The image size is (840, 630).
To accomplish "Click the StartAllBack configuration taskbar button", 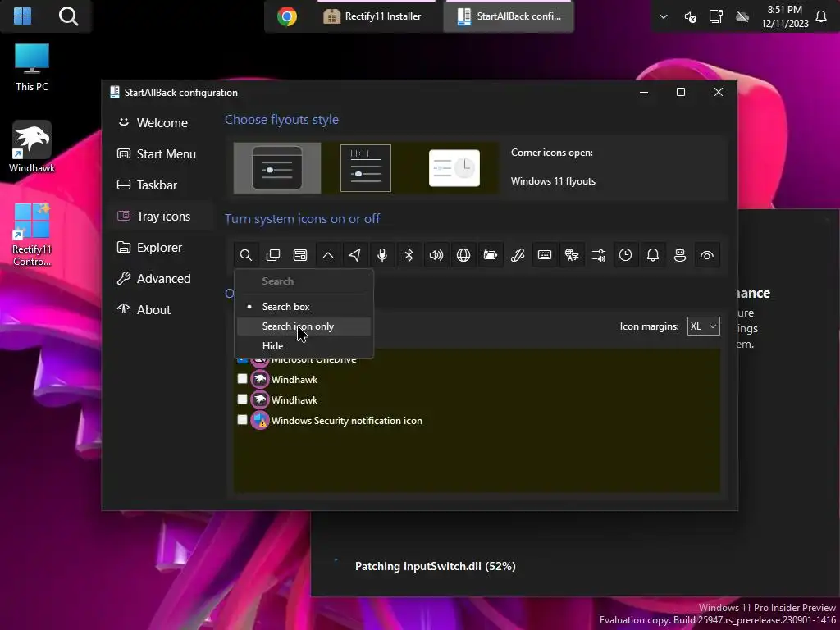I will [x=509, y=16].
